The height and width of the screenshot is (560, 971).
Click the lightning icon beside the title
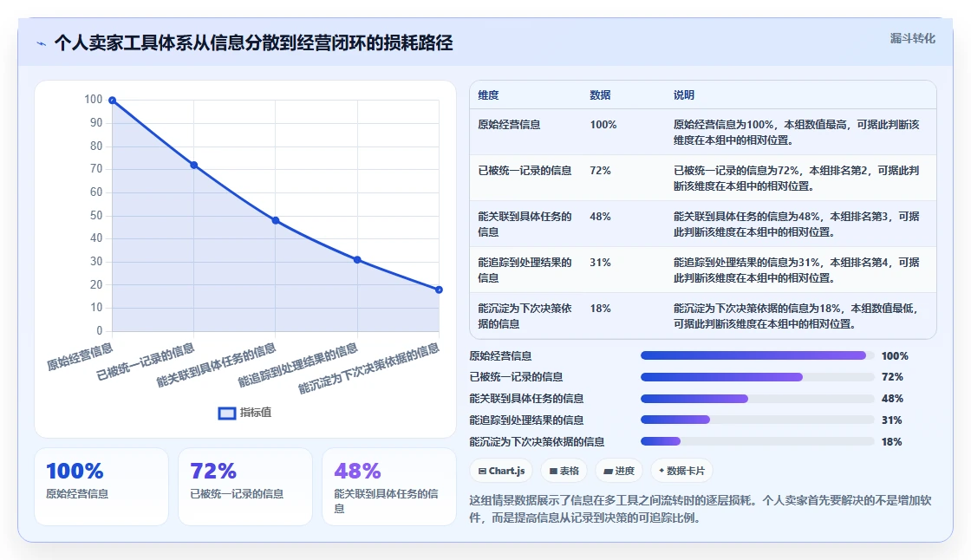point(42,43)
